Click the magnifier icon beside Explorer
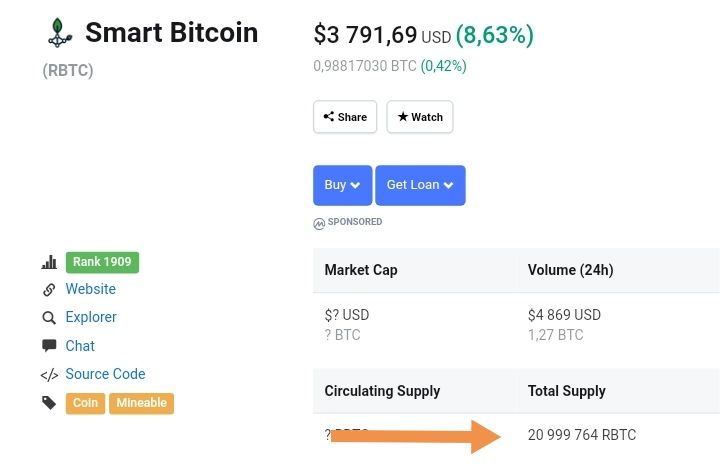 [49, 318]
